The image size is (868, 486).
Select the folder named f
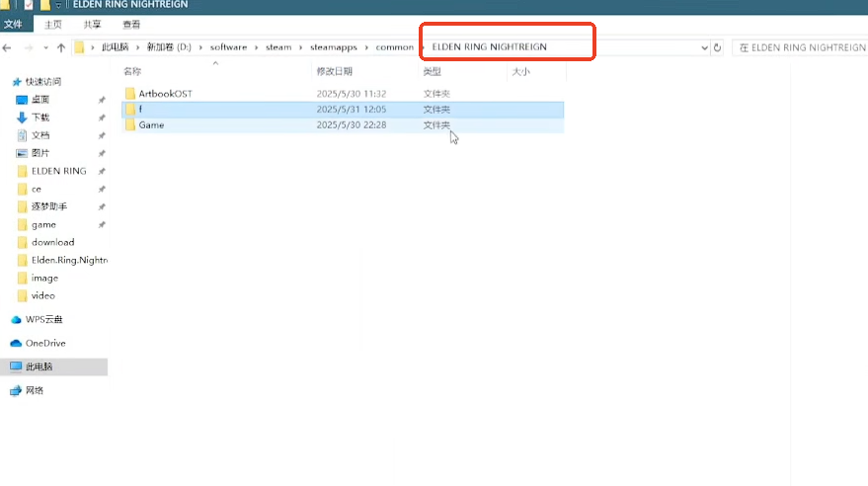coord(343,110)
